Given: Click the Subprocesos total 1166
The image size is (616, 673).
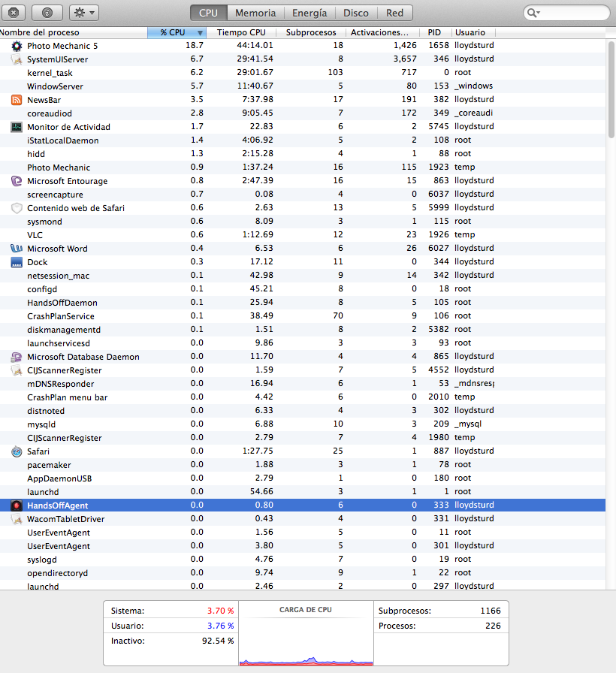Looking at the screenshot, I should point(491,611).
